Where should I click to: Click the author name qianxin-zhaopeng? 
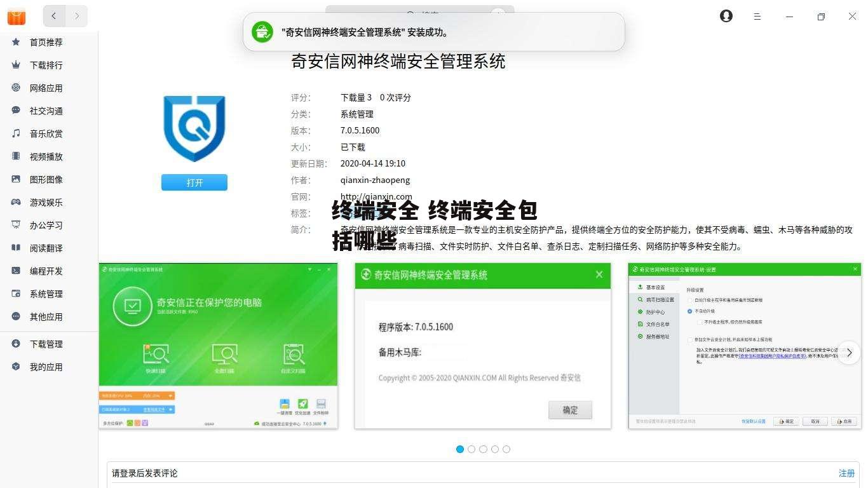[x=375, y=180]
